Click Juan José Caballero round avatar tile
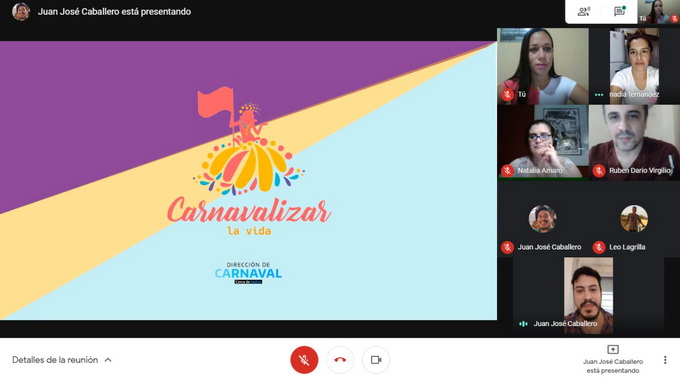This screenshot has height=382, width=680. click(x=542, y=219)
